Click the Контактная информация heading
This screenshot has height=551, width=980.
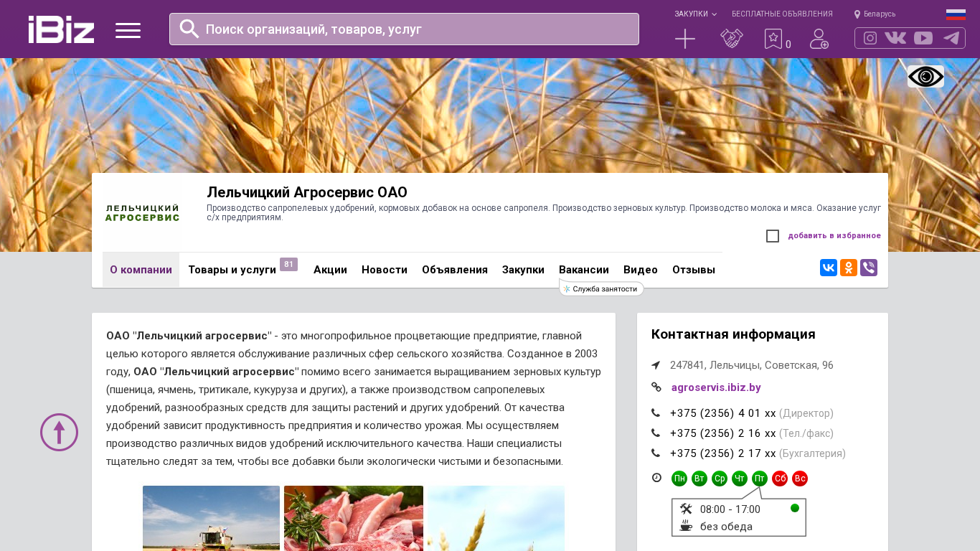[x=733, y=334]
